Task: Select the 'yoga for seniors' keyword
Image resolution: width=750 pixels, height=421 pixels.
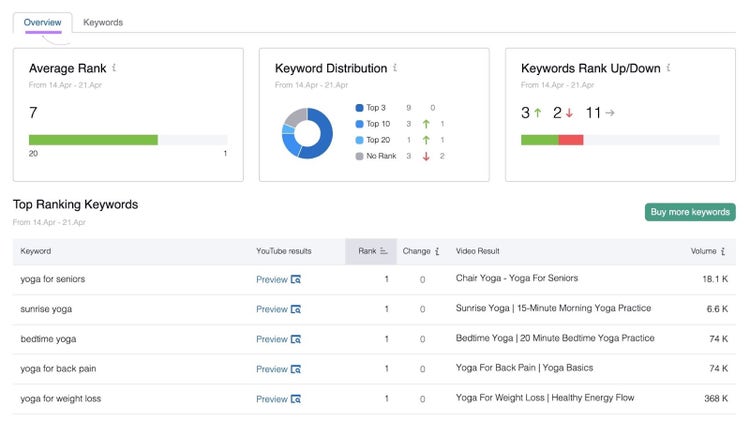Action: tap(53, 279)
